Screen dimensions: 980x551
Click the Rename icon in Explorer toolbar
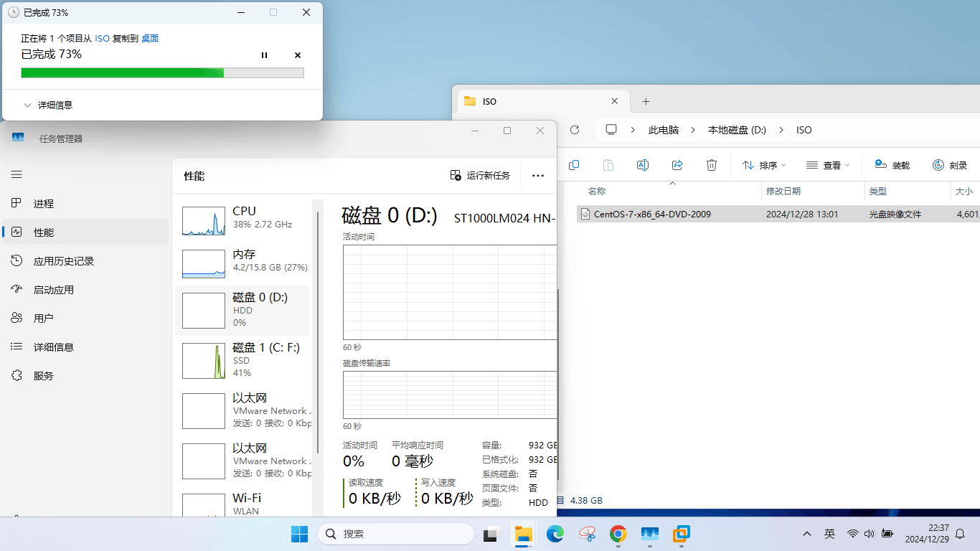coord(643,165)
